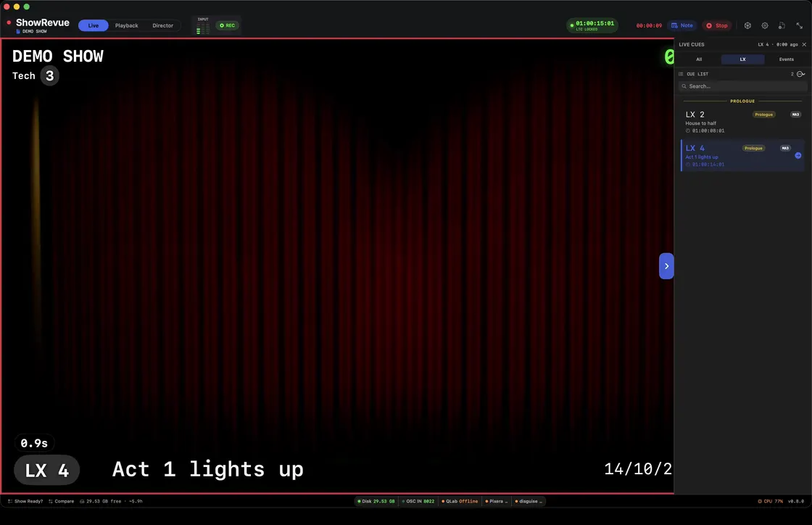Viewport: 812px width, 525px height.
Task: Click the LTC LOCKED timecode display
Action: pos(592,25)
